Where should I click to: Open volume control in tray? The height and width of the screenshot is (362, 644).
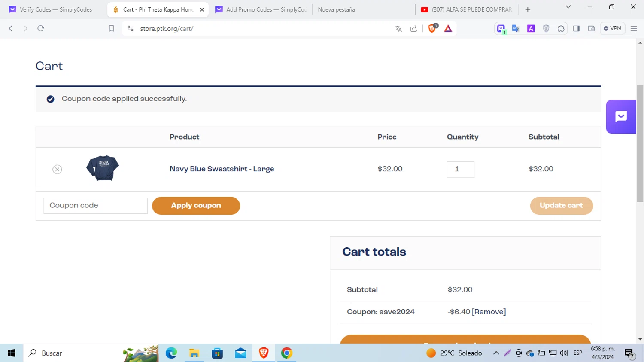tap(564, 353)
